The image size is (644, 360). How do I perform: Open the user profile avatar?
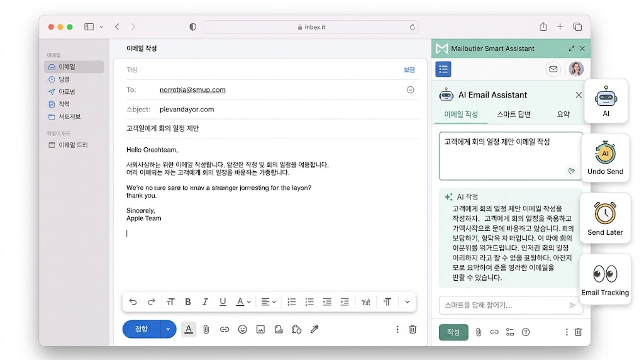point(576,69)
